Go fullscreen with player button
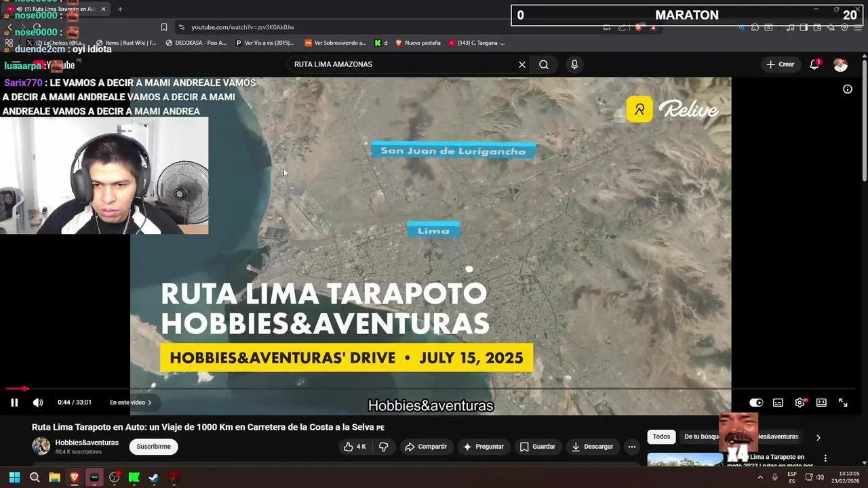This screenshot has width=868, height=488. [843, 403]
